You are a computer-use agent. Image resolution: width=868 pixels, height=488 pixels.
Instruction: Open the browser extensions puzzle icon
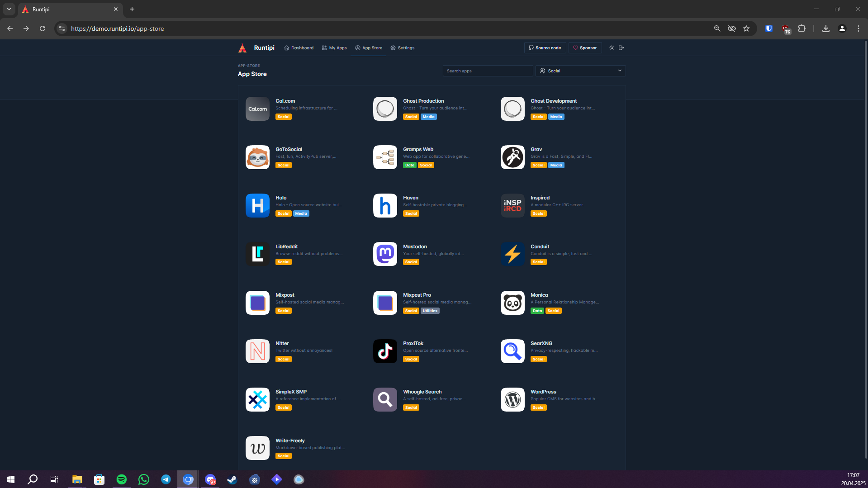pos(802,28)
